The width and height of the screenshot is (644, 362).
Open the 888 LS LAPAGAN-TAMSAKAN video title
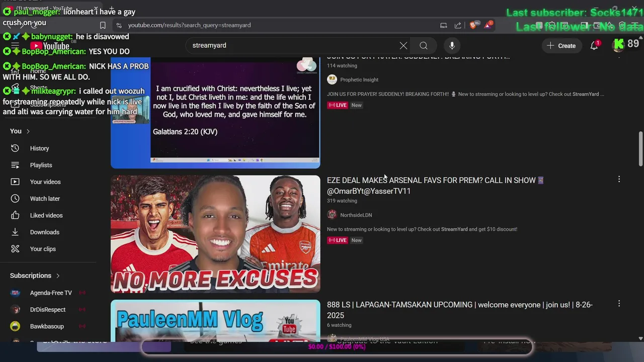(460, 310)
